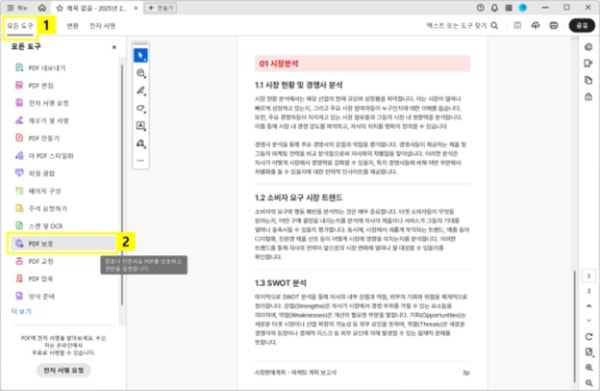Image resolution: width=600 pixels, height=391 pixels.
Task: Click the 만들기 create button
Action: pos(161,8)
